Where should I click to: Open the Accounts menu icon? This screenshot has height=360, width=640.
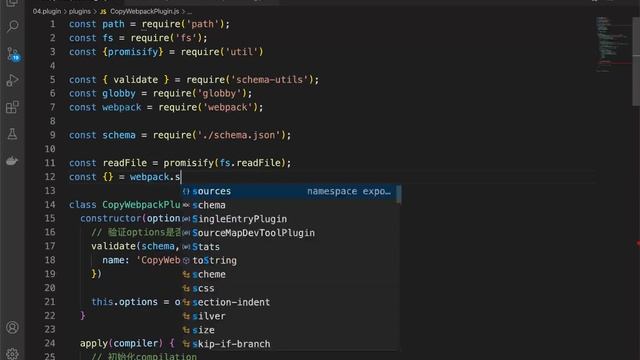click(x=13, y=327)
